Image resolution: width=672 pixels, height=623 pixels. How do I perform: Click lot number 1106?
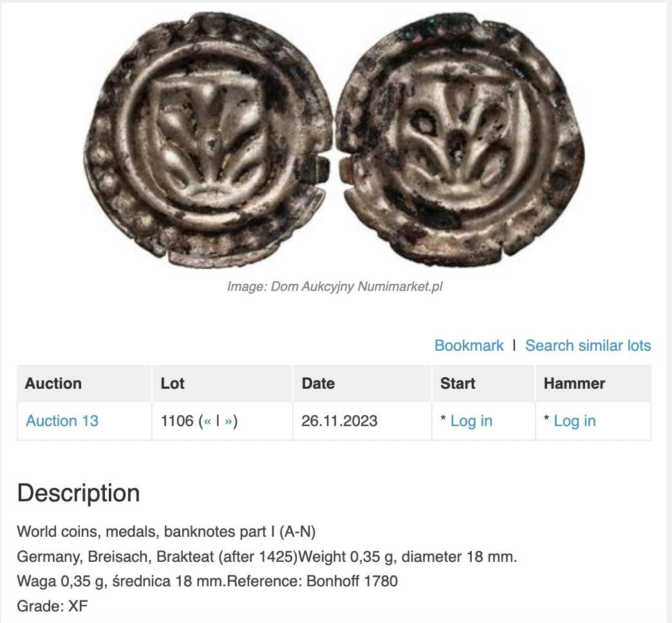click(x=177, y=421)
